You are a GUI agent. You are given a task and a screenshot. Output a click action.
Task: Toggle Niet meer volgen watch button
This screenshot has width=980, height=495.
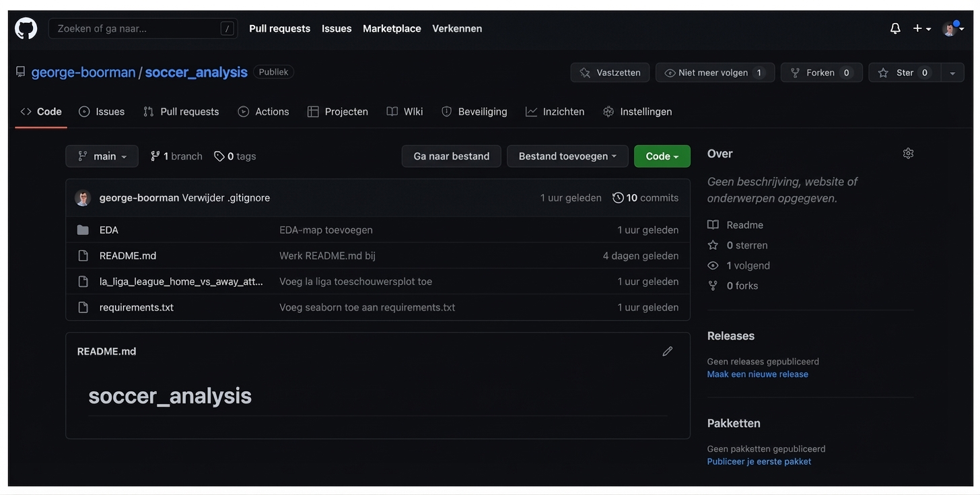click(714, 73)
